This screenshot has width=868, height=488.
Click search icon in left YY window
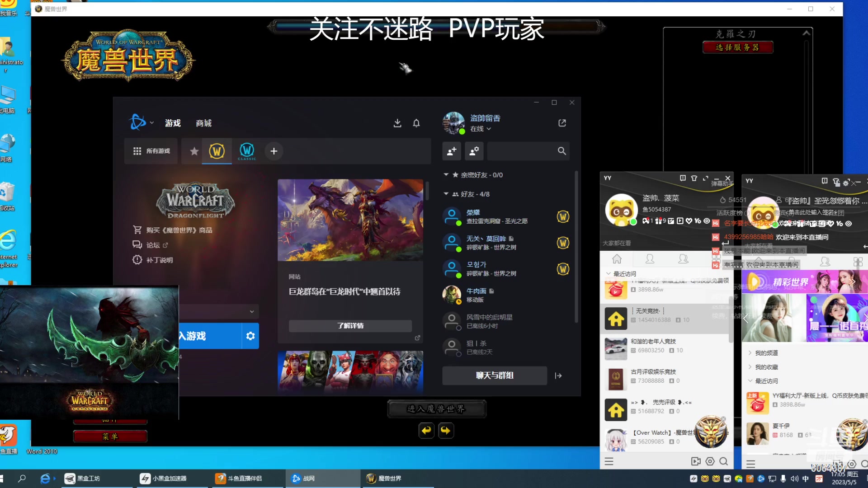click(723, 461)
